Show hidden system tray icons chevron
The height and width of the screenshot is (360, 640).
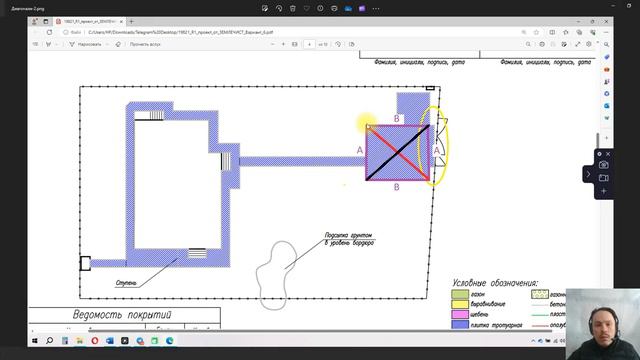533,340
